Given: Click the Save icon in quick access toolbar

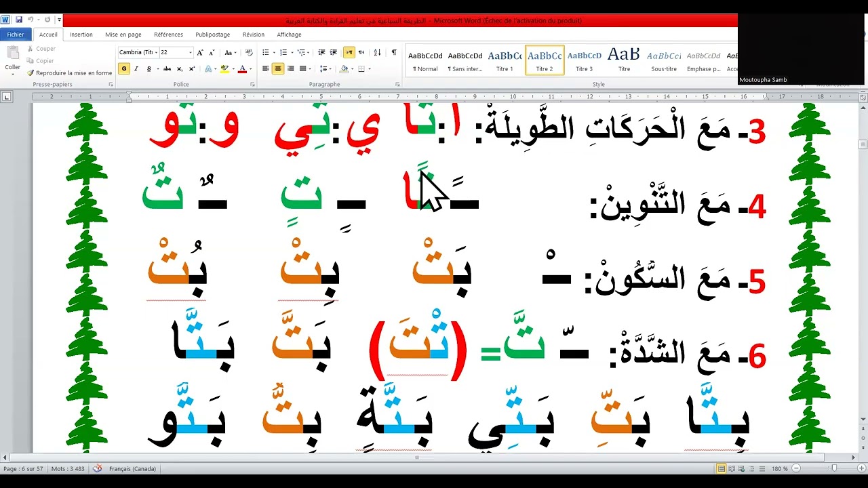Looking at the screenshot, I should (x=18, y=20).
